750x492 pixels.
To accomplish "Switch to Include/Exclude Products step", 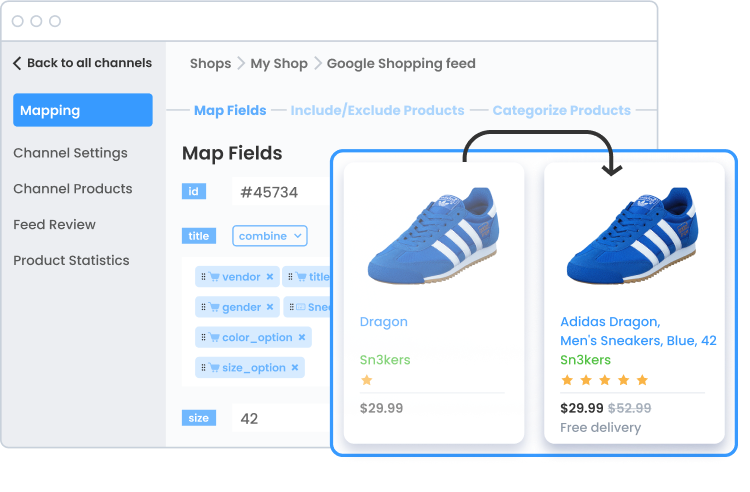I will click(x=377, y=111).
